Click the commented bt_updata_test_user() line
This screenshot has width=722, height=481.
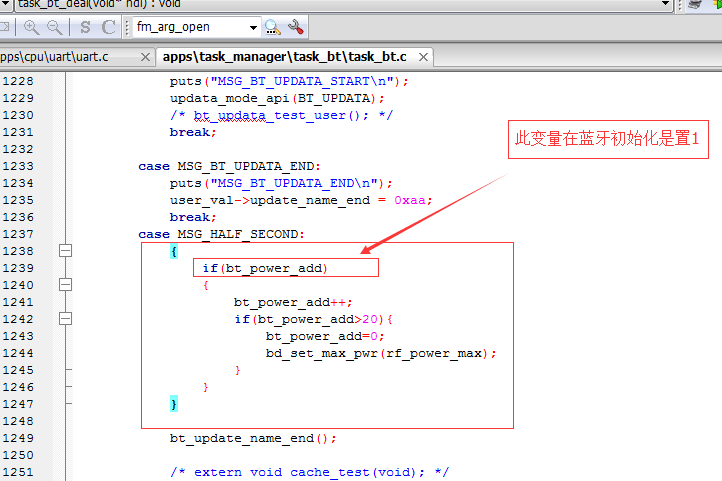(x=281, y=116)
